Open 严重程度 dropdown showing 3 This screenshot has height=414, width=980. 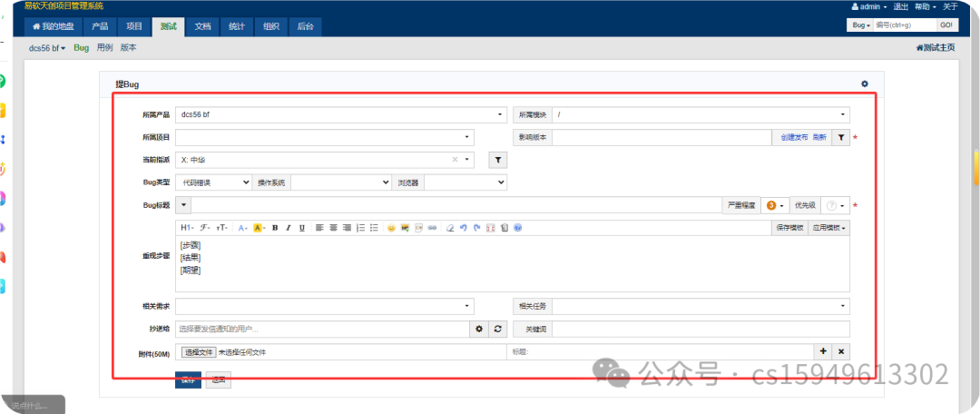point(776,205)
